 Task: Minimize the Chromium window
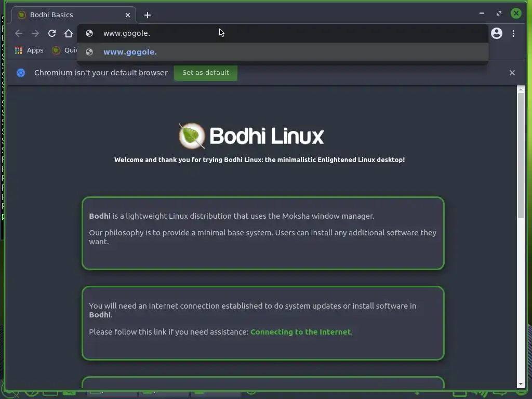point(482,13)
